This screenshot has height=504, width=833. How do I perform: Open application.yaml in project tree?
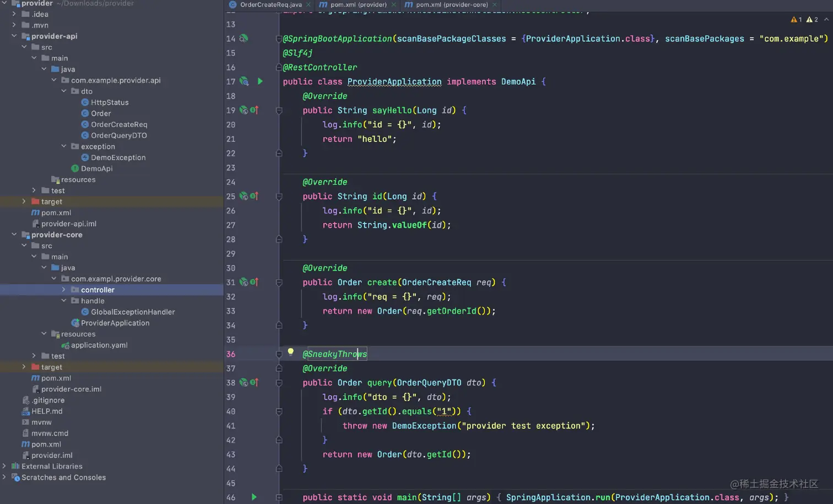pyautogui.click(x=99, y=345)
